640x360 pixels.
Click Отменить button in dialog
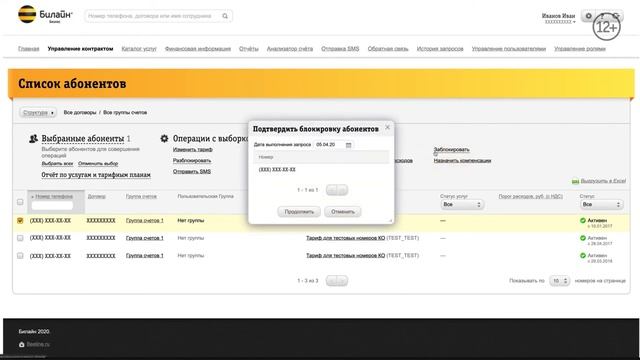pyautogui.click(x=343, y=212)
